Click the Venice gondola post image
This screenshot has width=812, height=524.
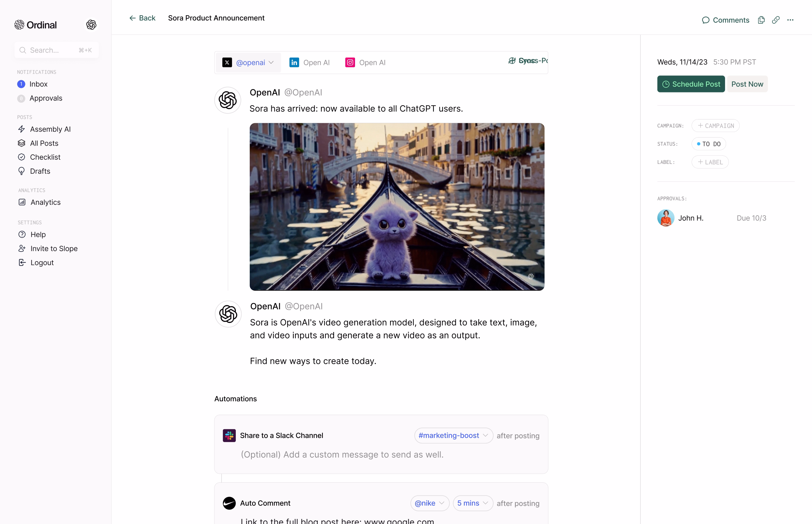[x=397, y=207]
